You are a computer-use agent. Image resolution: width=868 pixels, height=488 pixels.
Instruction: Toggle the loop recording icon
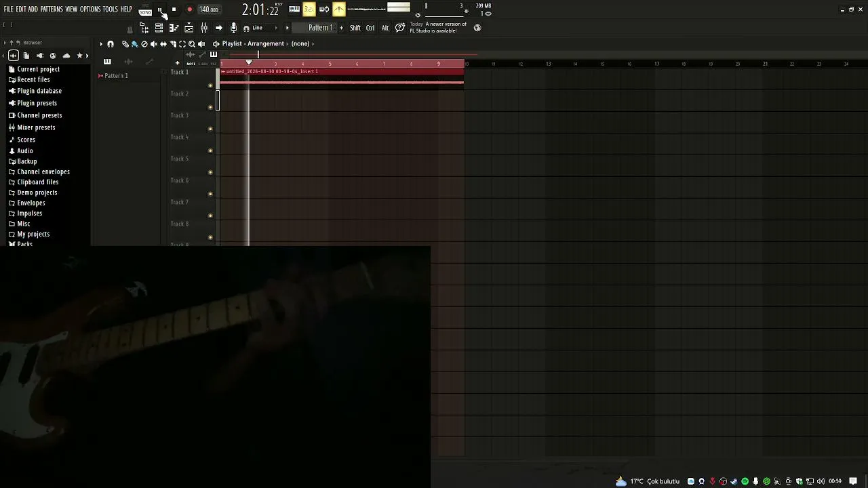[x=324, y=9]
